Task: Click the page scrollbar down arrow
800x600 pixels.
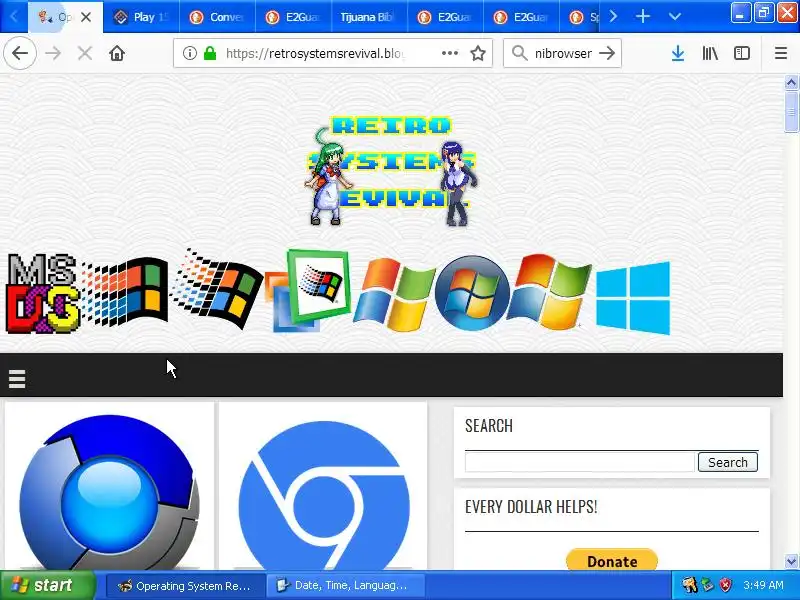Action: pyautogui.click(x=791, y=562)
